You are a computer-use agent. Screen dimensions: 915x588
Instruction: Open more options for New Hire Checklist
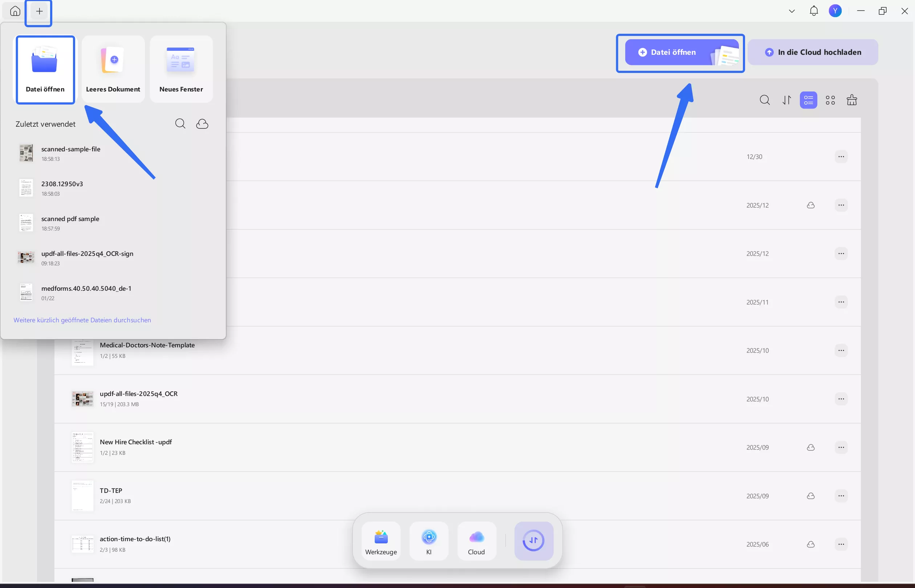(x=841, y=447)
